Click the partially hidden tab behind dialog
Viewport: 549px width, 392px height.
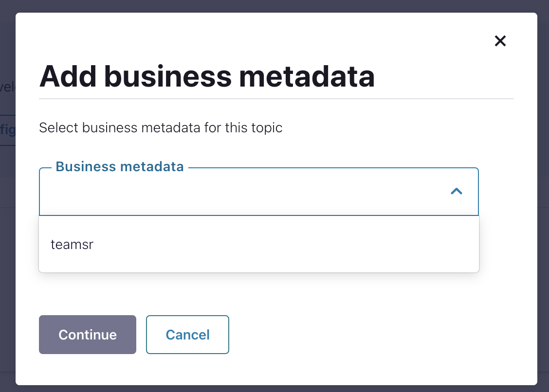point(7,130)
